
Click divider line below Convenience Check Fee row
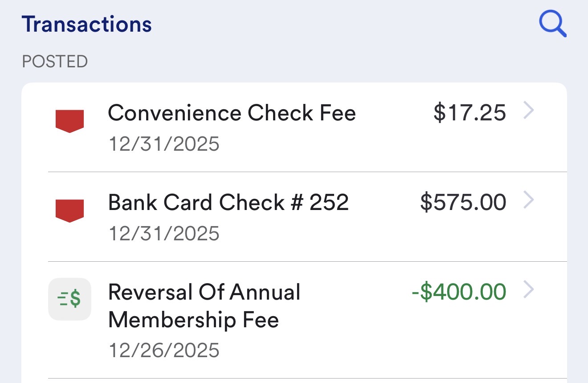tap(307, 172)
